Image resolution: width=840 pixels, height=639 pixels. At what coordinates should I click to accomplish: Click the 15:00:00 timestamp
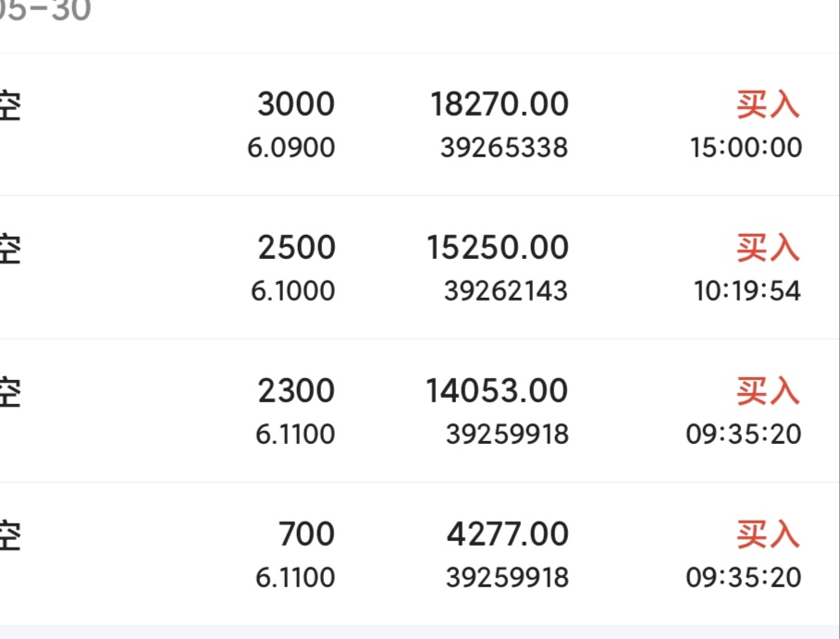click(746, 147)
